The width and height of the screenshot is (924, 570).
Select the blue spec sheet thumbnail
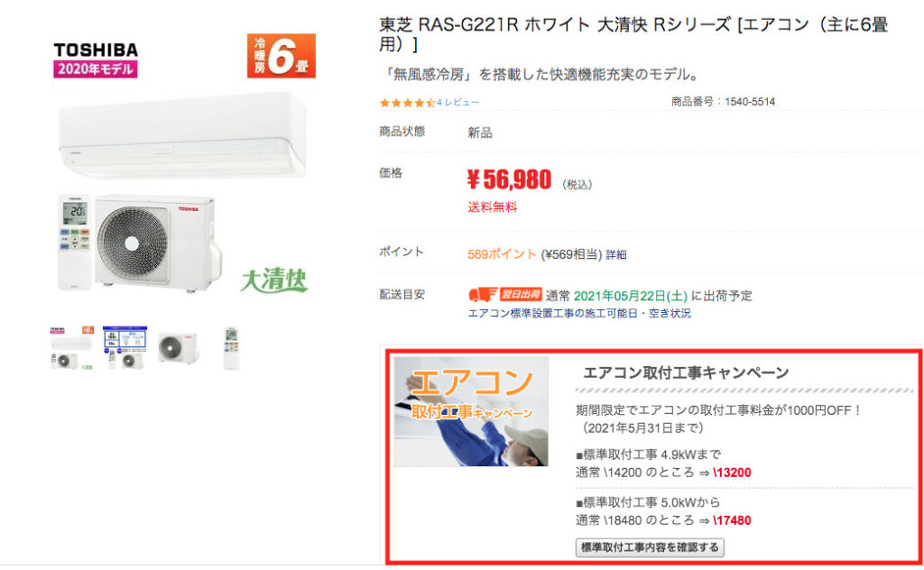pos(125,347)
